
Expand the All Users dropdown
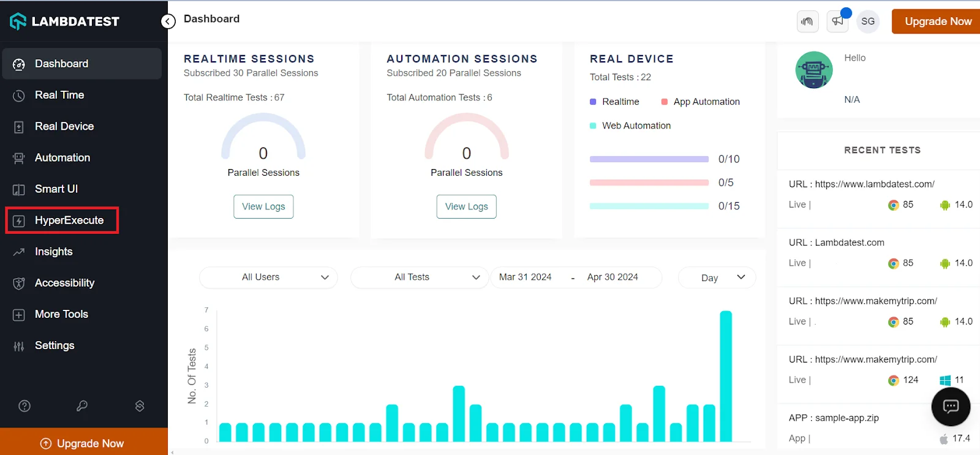[268, 277]
